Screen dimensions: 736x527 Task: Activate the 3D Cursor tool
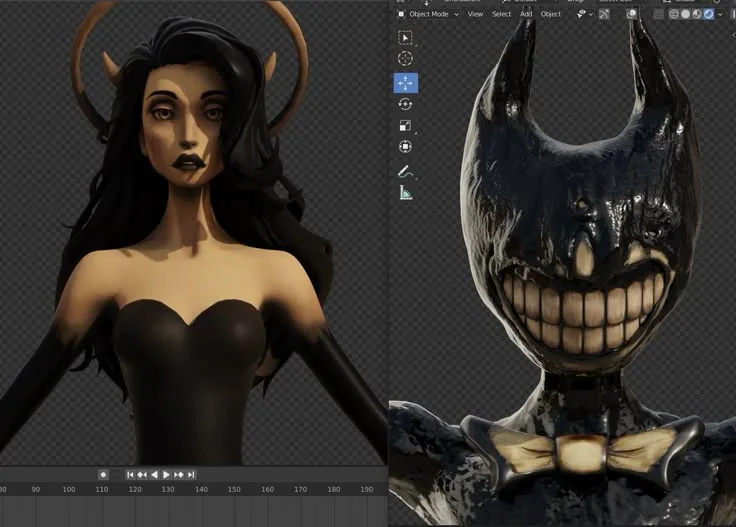point(405,60)
